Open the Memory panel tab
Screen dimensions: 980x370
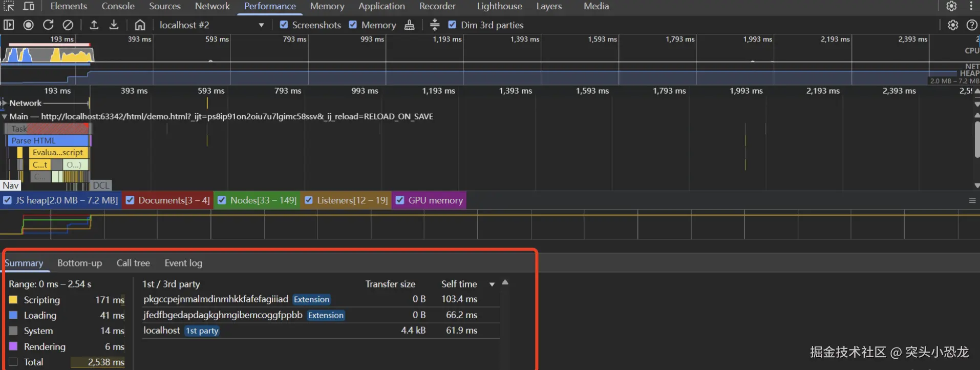[327, 6]
